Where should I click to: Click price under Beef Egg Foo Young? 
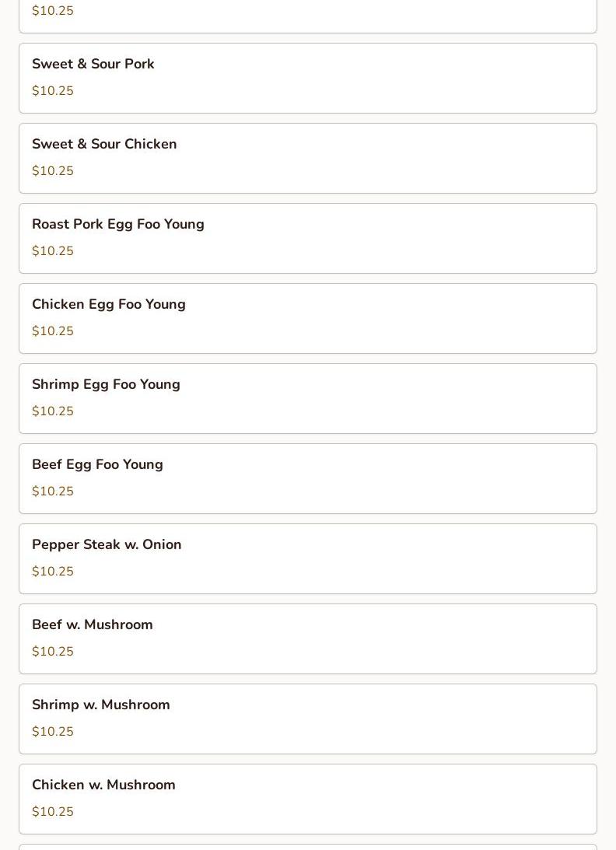click(x=53, y=491)
